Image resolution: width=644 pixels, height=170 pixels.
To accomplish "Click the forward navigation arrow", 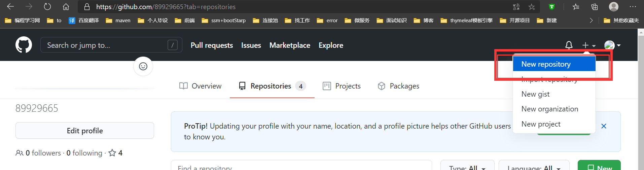I will point(29,7).
